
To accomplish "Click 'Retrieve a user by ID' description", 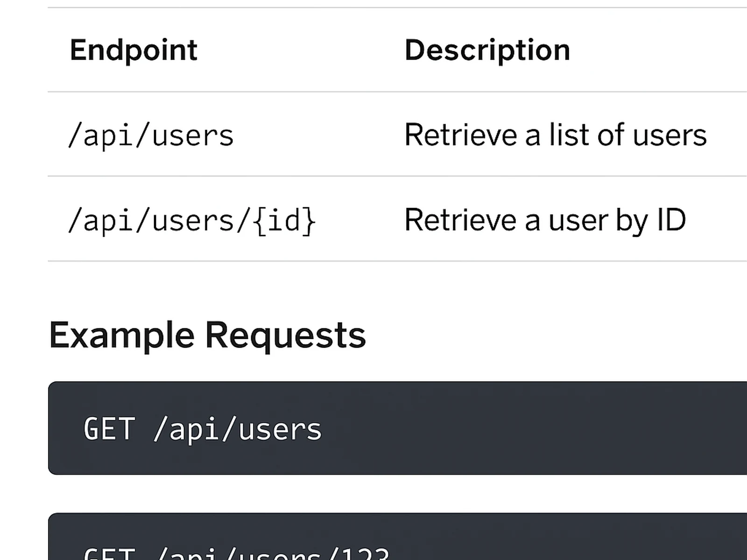I will (x=544, y=219).
